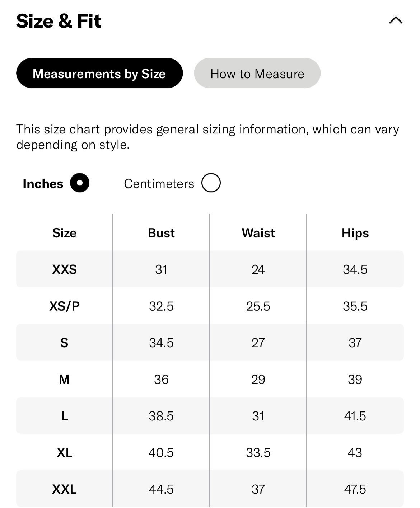Click the 38.5 bust value for L
Image resolution: width=420 pixels, height=508 pixels.
coord(161,416)
